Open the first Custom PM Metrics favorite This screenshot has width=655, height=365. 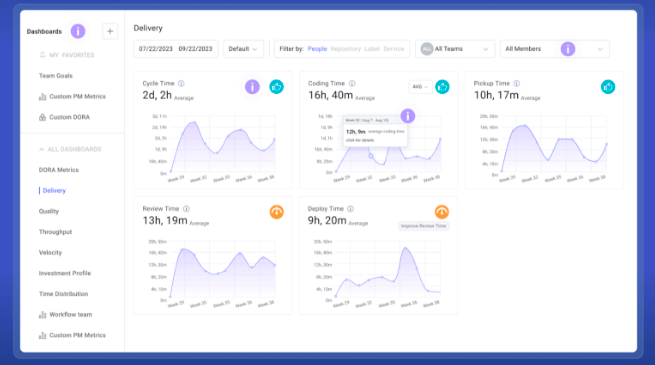click(77, 96)
